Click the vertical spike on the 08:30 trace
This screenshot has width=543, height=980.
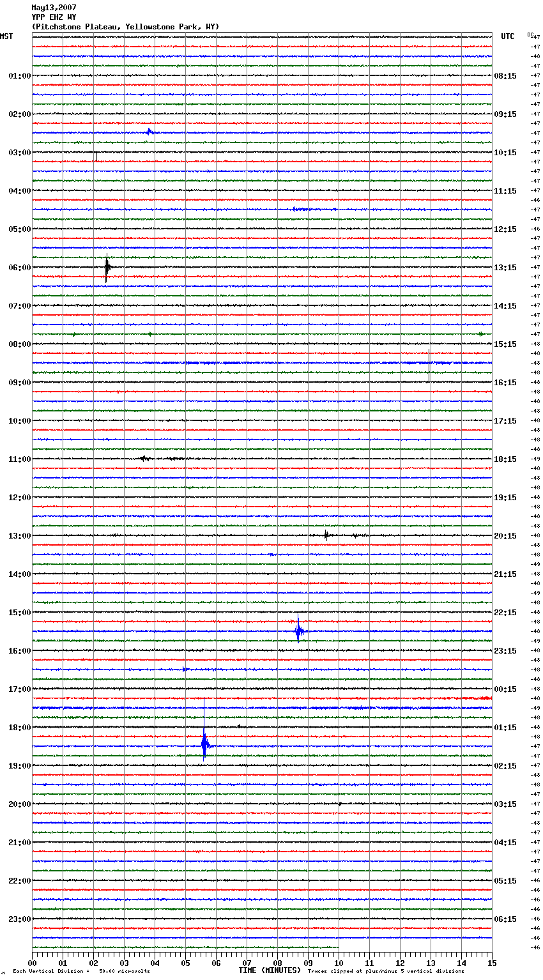[x=429, y=366]
